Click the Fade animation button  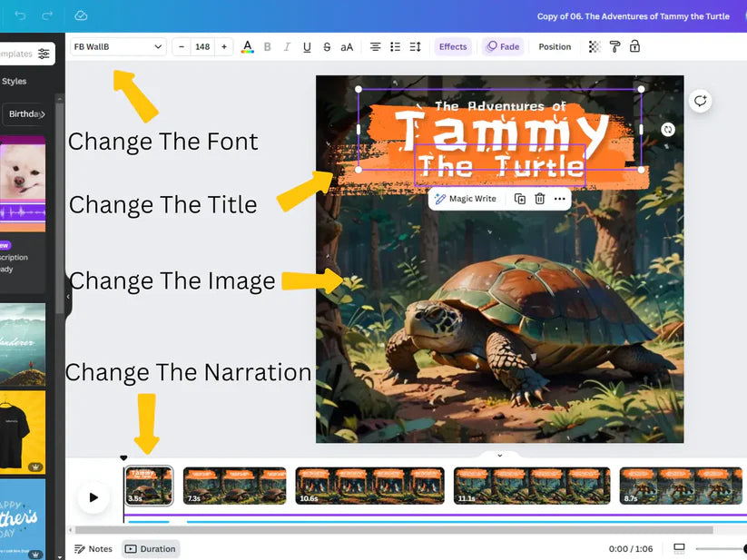tap(502, 47)
